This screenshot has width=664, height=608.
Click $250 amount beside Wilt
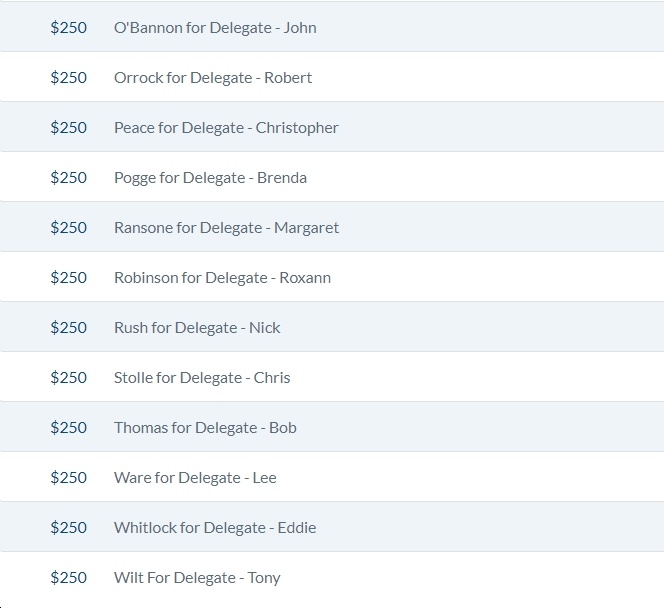[69, 578]
